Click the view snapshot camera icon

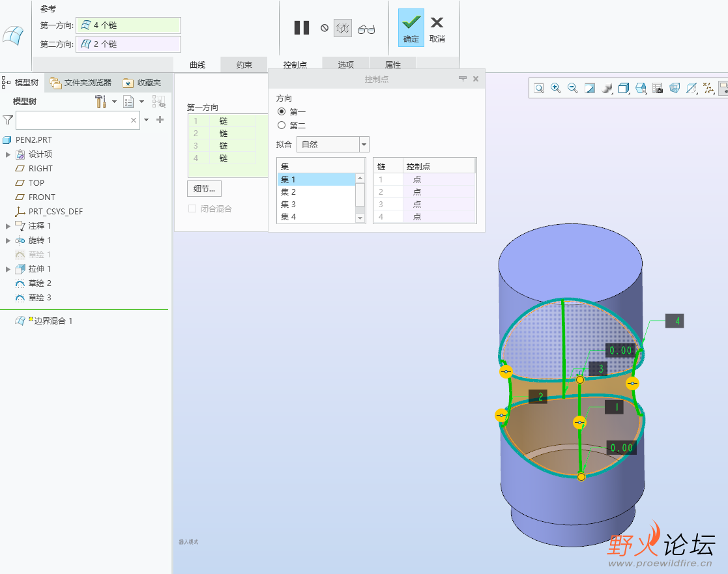pos(658,88)
